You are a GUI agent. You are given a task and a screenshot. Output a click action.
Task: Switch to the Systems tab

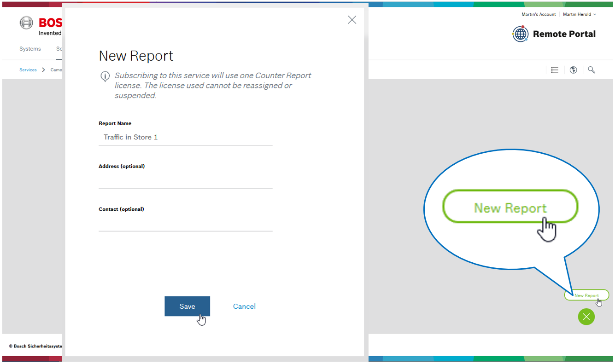pos(30,49)
